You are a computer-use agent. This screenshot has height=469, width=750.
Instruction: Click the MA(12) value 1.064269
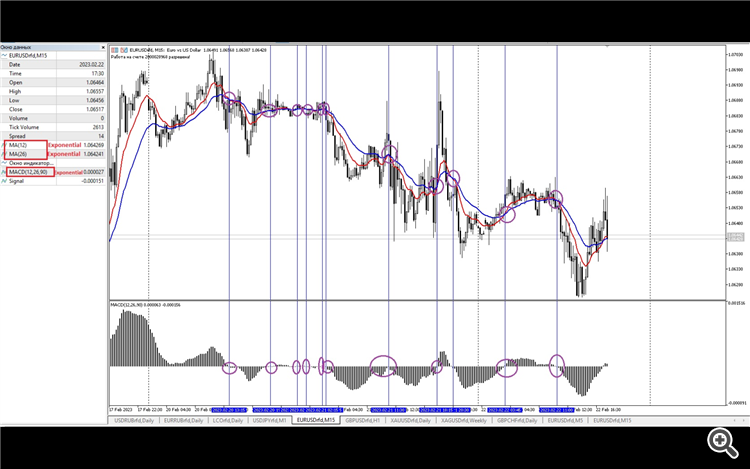93,145
